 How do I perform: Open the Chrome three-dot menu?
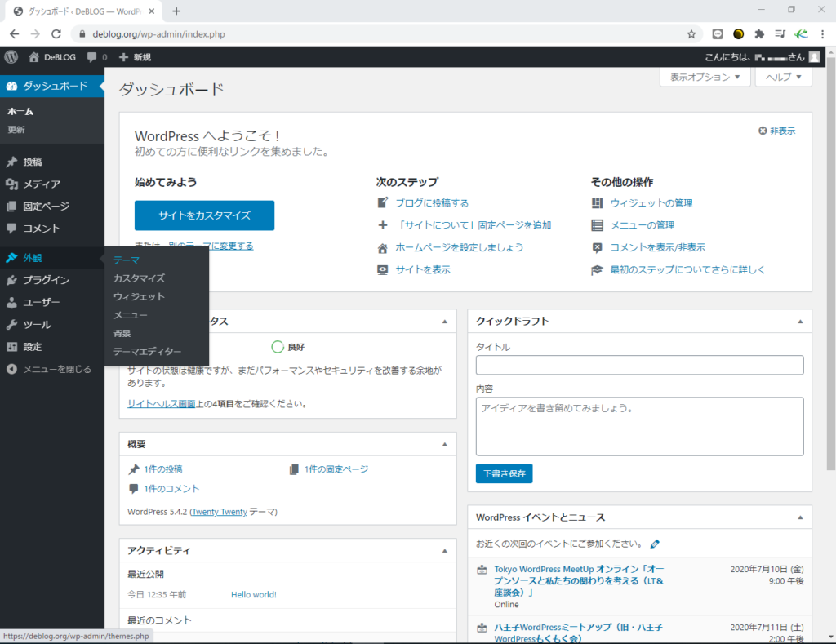pos(823,34)
